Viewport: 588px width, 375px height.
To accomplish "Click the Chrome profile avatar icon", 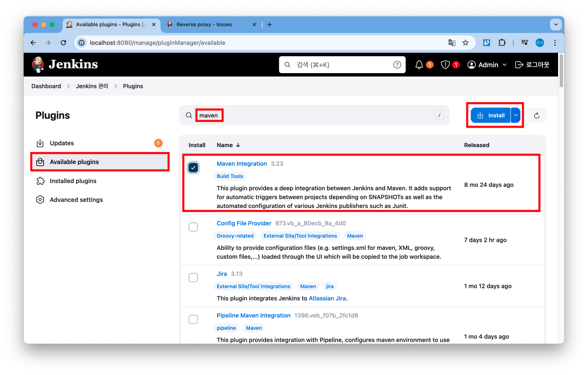I will tap(540, 43).
